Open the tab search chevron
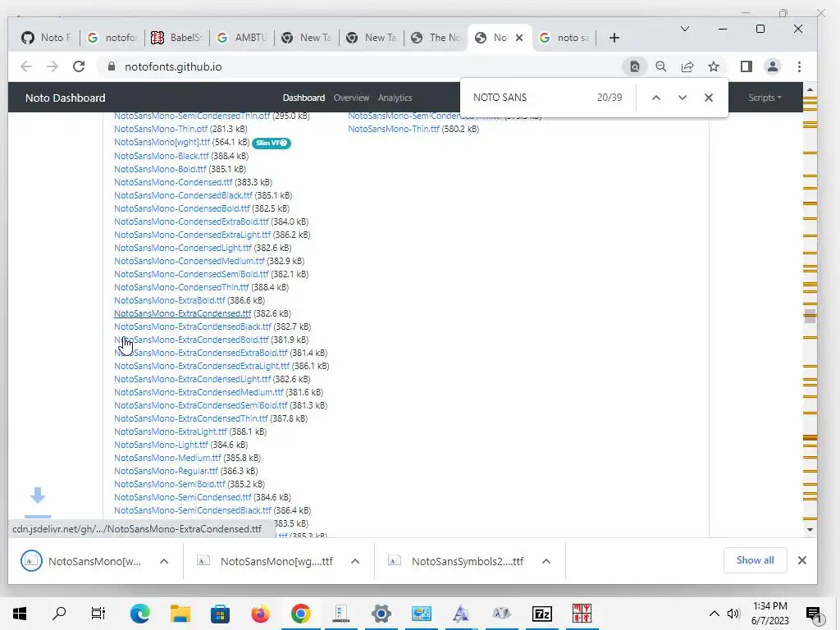Viewport: 840px width, 630px height. tap(685, 29)
